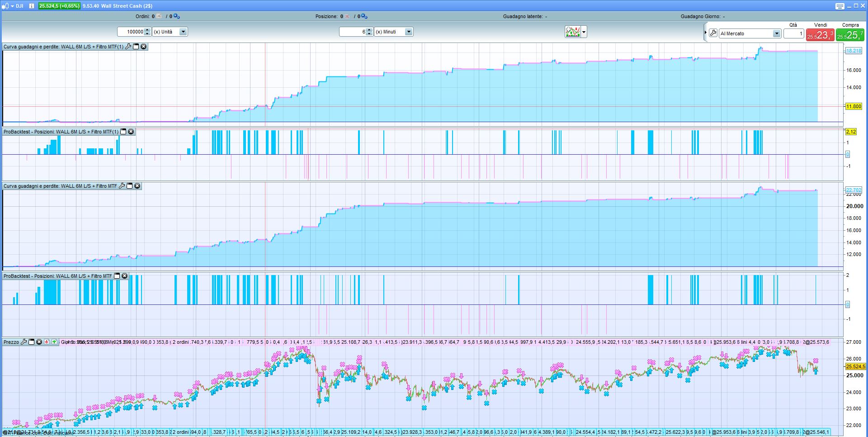Open the orders gear icon next to Ordini
Viewport: 868px width, 437px height.
(176, 16)
